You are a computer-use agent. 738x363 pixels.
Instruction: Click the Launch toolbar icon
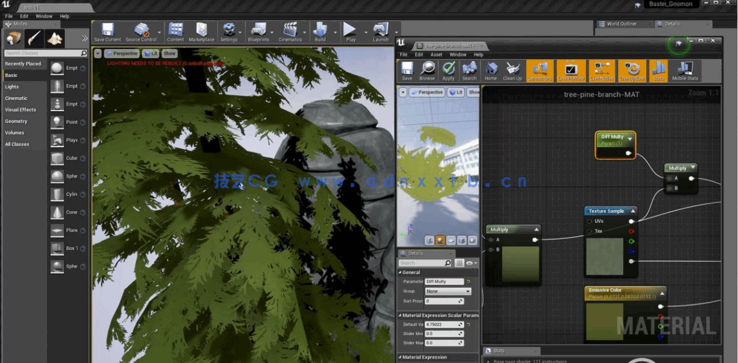pyautogui.click(x=380, y=32)
